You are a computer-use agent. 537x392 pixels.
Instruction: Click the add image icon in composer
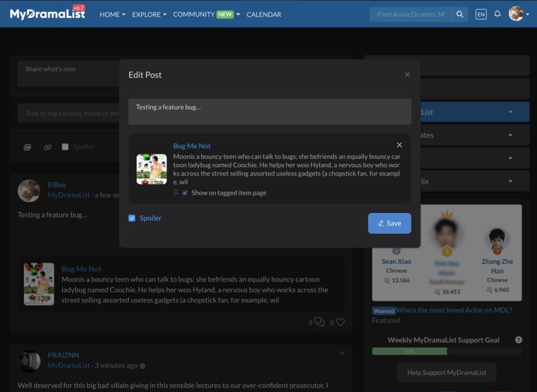(x=27, y=147)
